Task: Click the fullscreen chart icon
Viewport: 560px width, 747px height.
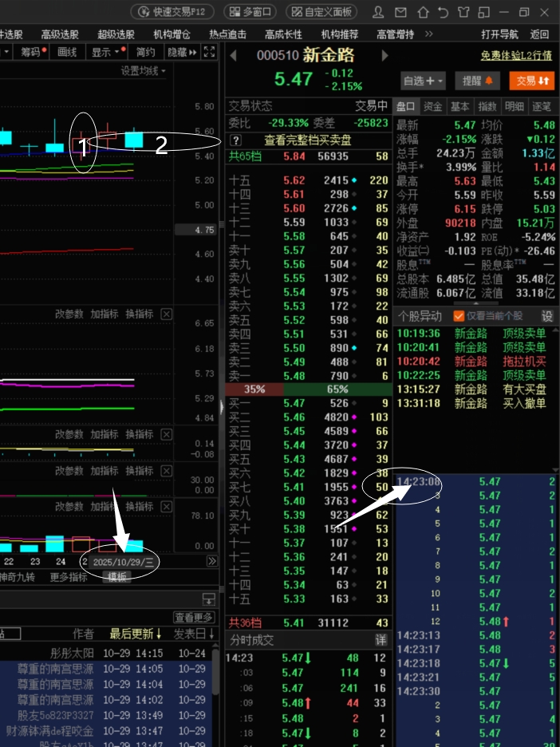Action: [x=210, y=52]
